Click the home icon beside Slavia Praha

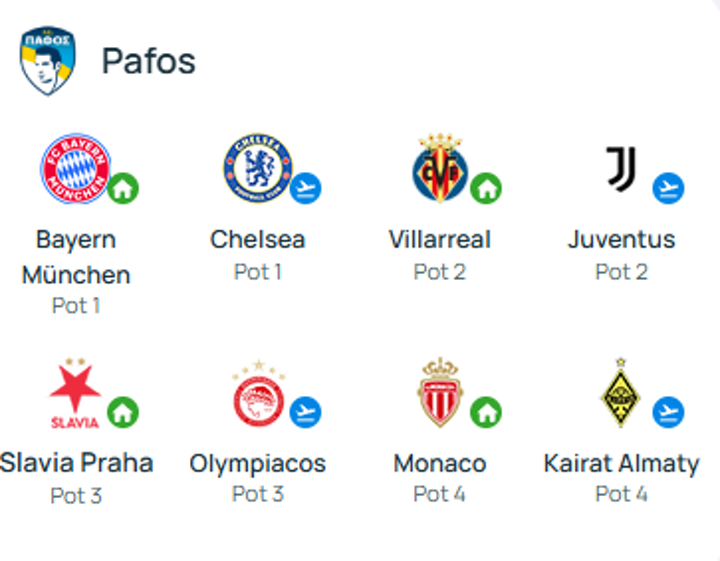tap(123, 412)
